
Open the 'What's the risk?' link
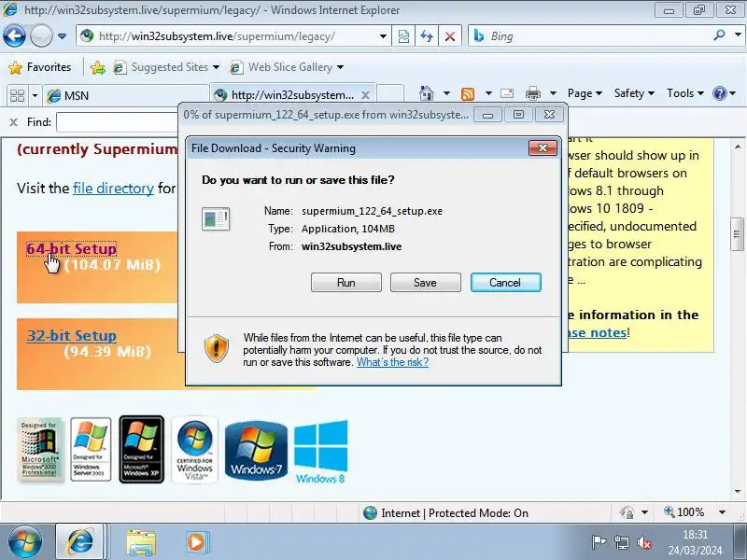(392, 362)
